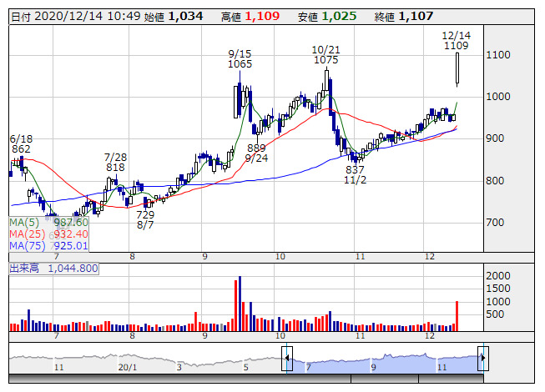Click the 終値 1,107 closing price
The width and height of the screenshot is (545, 392).
pyautogui.click(x=404, y=17)
